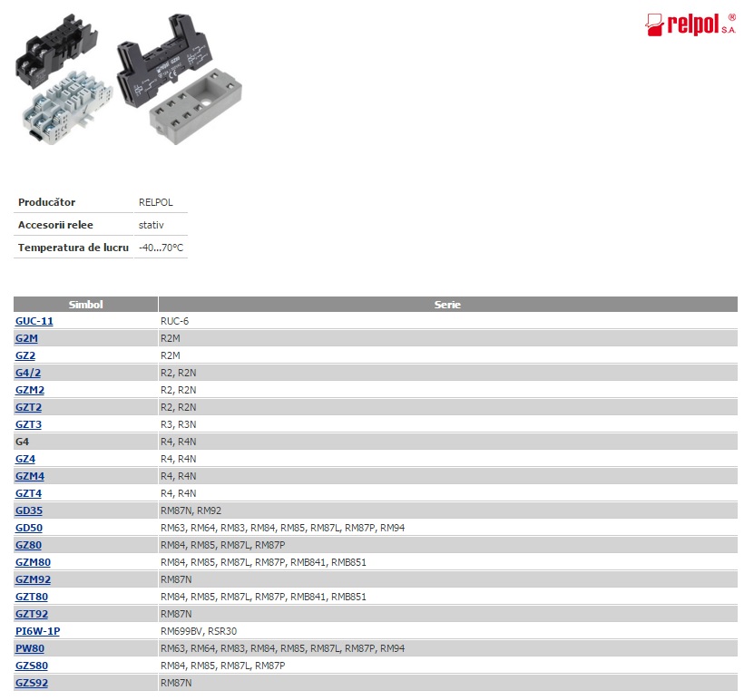754x700 pixels.
Task: Click the 'stativ' accessories value
Action: [151, 225]
